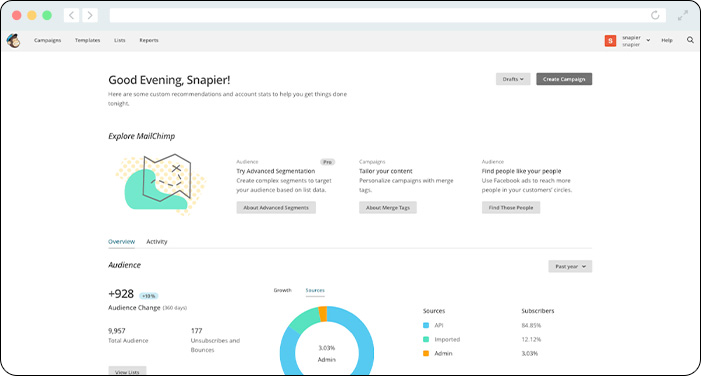Reload page with the refresh icon
The height and width of the screenshot is (376, 701).
pos(655,15)
